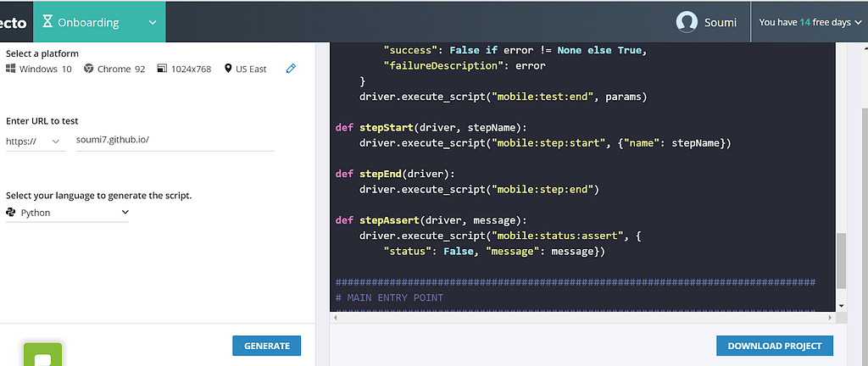Click the 'Enter URL to test' label
The width and height of the screenshot is (868, 366).
point(42,121)
